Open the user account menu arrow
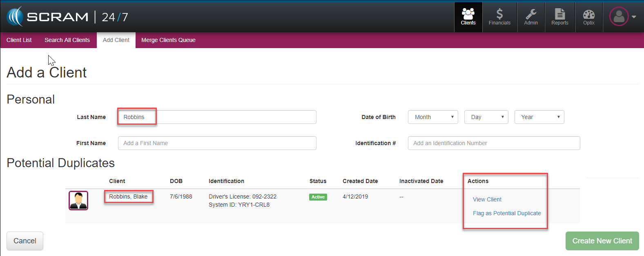The width and height of the screenshot is (644, 256). coord(634,17)
